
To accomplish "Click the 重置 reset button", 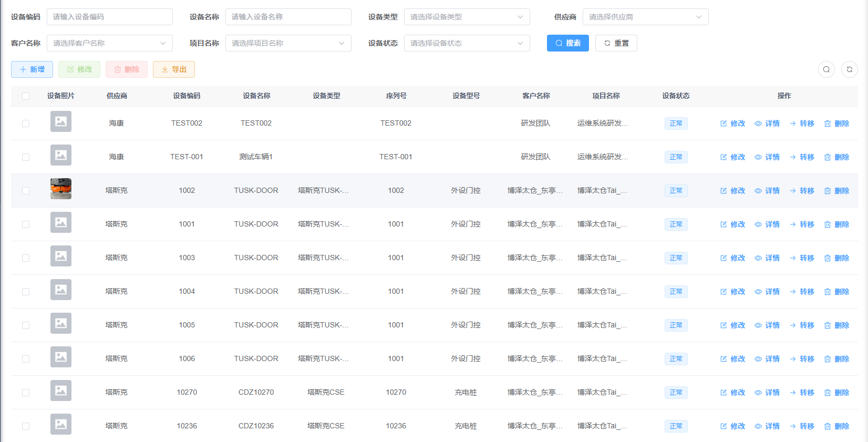I will [616, 43].
